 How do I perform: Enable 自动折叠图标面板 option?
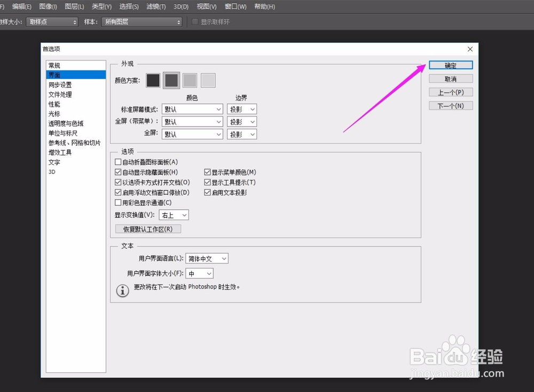[x=118, y=162]
